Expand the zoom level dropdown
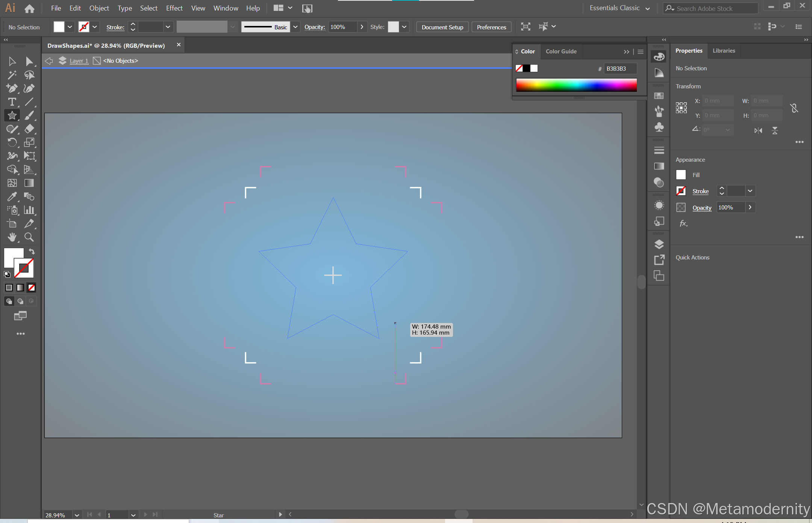The image size is (812, 523). coord(77,515)
